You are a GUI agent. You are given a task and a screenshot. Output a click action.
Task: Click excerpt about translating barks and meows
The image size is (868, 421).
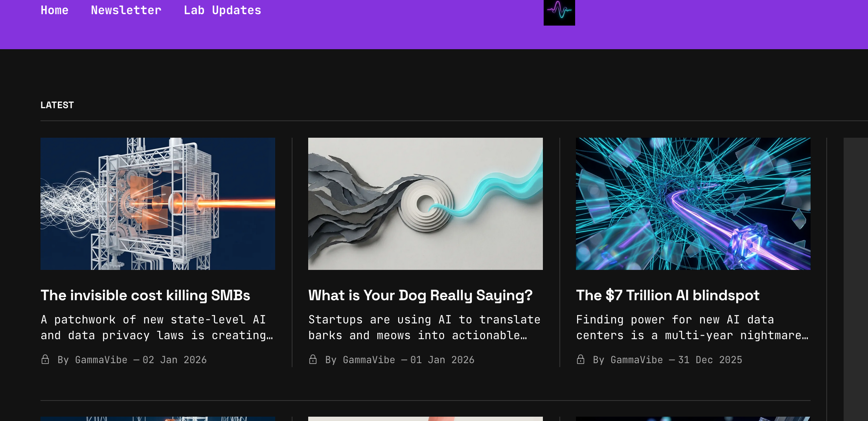[424, 327]
